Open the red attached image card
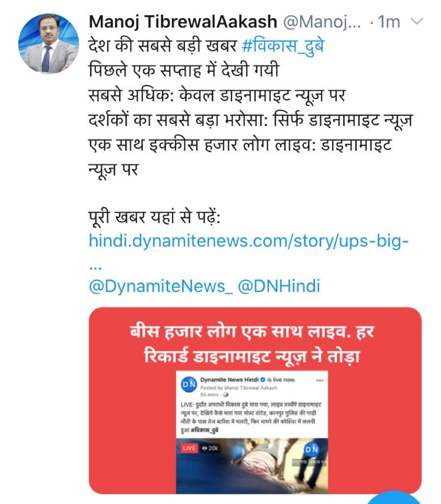 [255, 400]
